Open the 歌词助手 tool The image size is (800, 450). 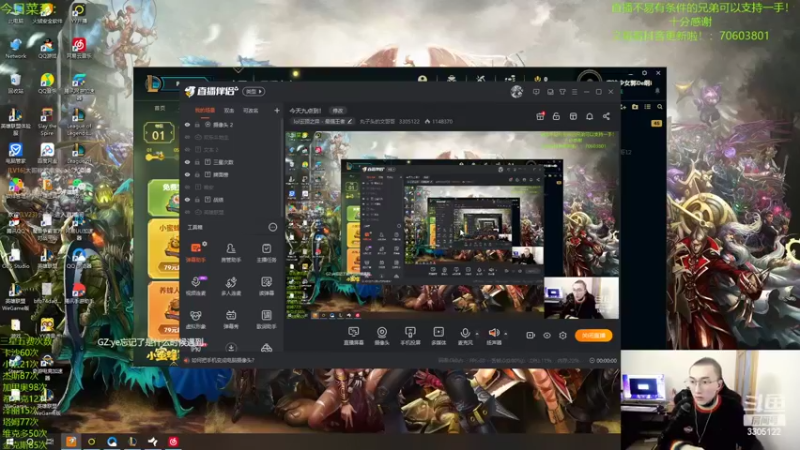coord(266,319)
